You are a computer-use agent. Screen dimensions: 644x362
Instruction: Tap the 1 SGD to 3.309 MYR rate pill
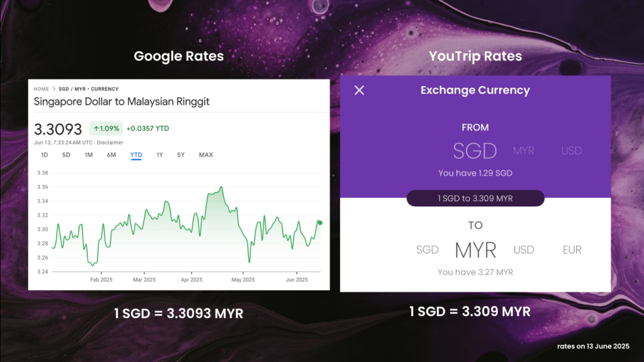point(475,198)
